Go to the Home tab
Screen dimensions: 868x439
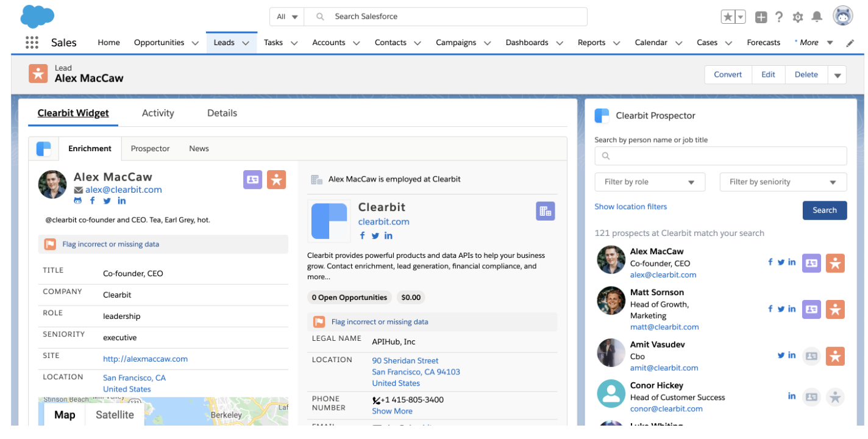click(108, 43)
